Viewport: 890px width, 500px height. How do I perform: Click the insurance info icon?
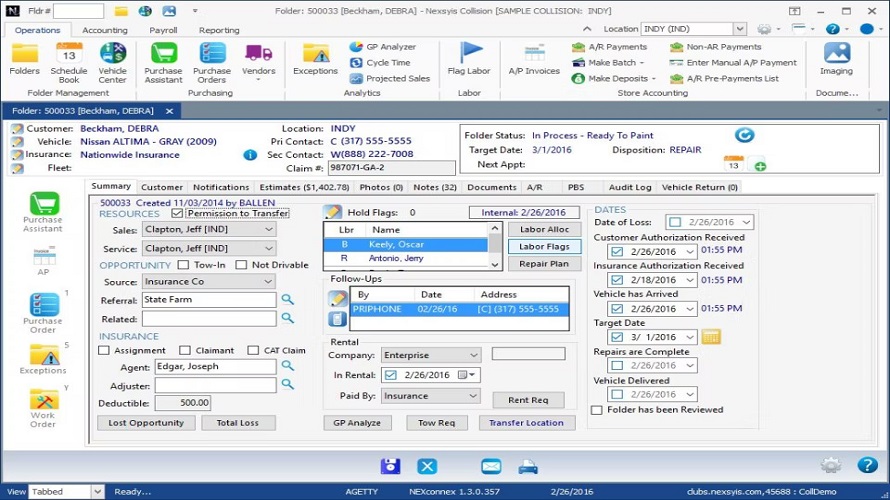pos(250,154)
